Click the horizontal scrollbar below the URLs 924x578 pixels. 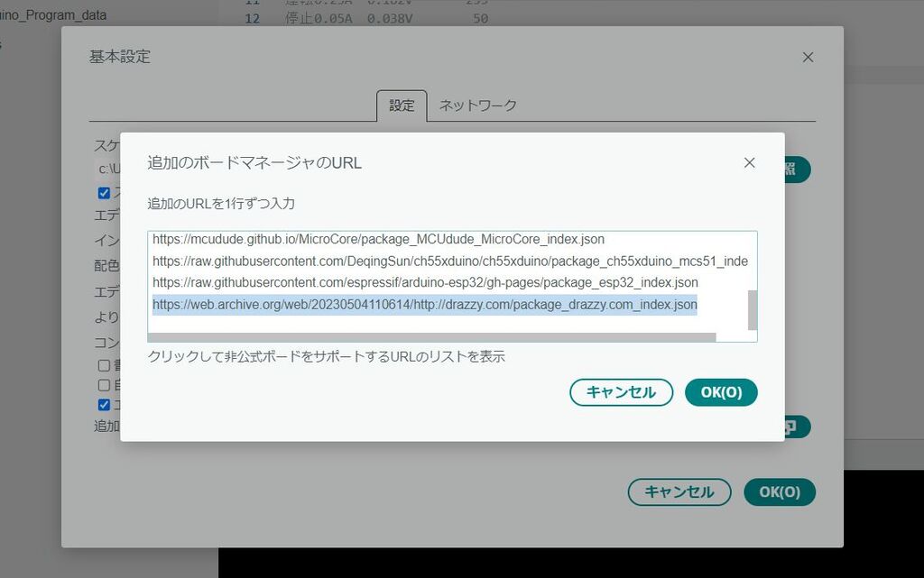[433, 335]
